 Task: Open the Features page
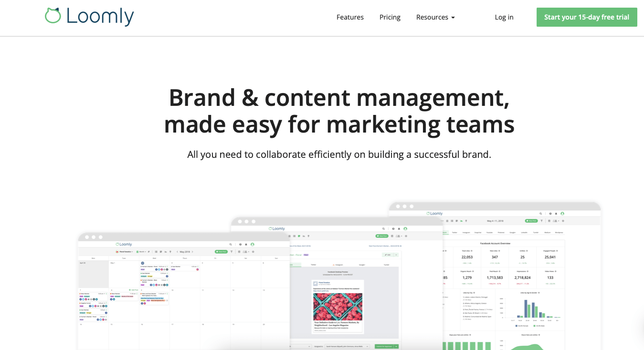point(350,17)
